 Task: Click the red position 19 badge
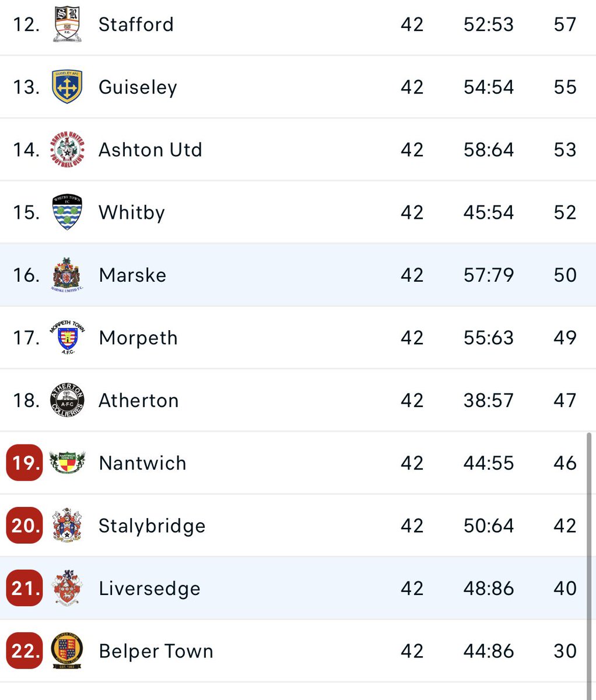pos(24,463)
